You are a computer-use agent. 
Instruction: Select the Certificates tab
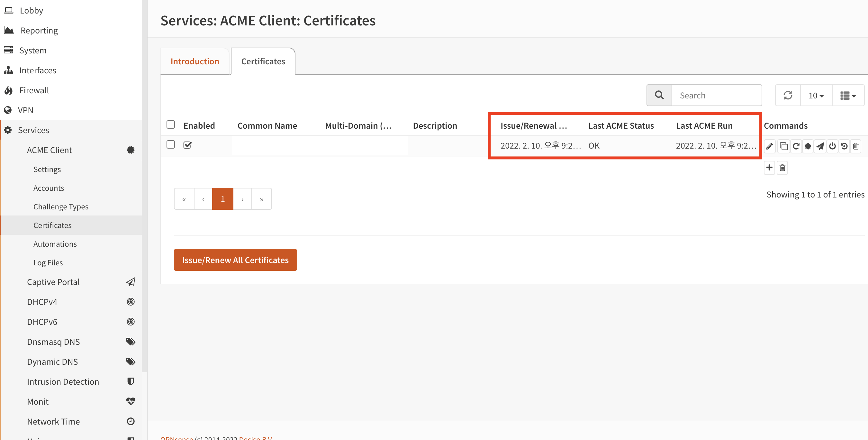pyautogui.click(x=263, y=61)
